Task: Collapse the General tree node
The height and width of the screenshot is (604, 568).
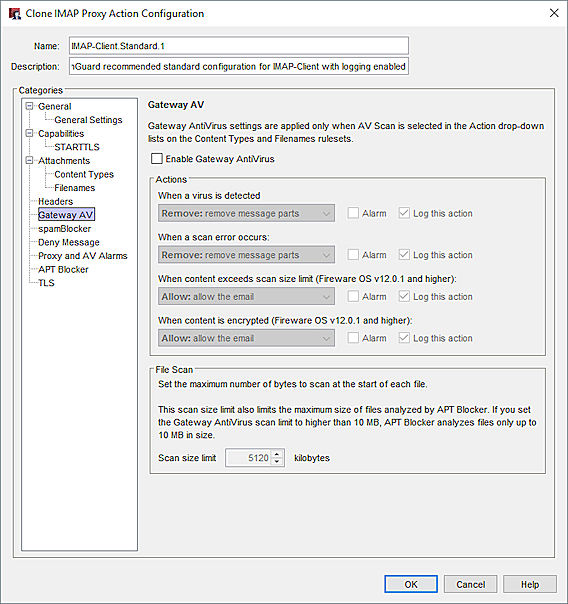Action: pos(29,106)
